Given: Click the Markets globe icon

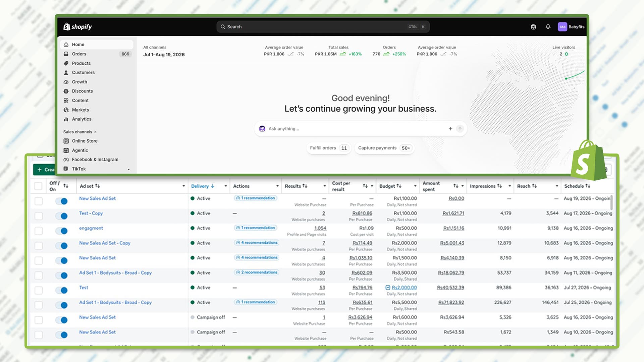Looking at the screenshot, I should pyautogui.click(x=66, y=110).
